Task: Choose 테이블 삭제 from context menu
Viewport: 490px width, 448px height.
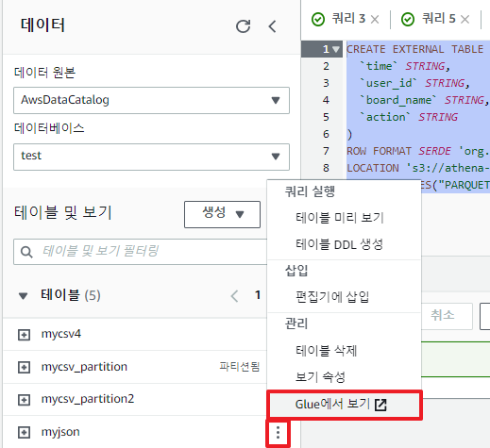Action: 326,350
